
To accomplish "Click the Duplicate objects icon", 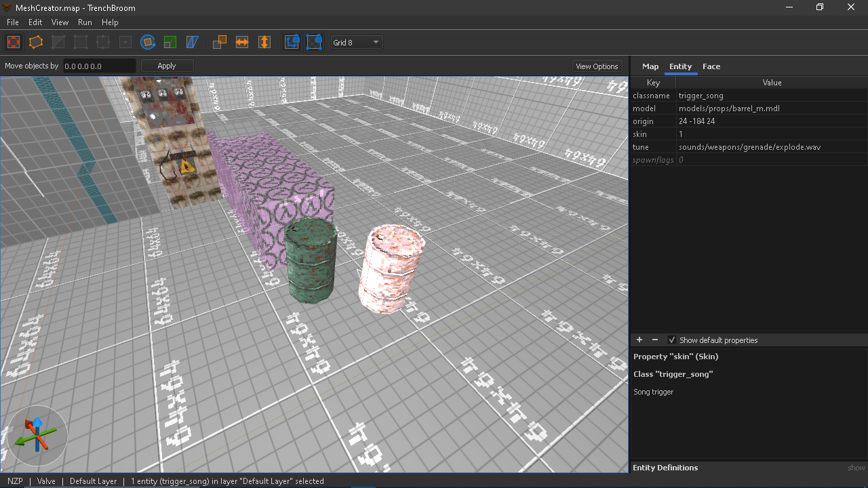I will pyautogui.click(x=220, y=42).
